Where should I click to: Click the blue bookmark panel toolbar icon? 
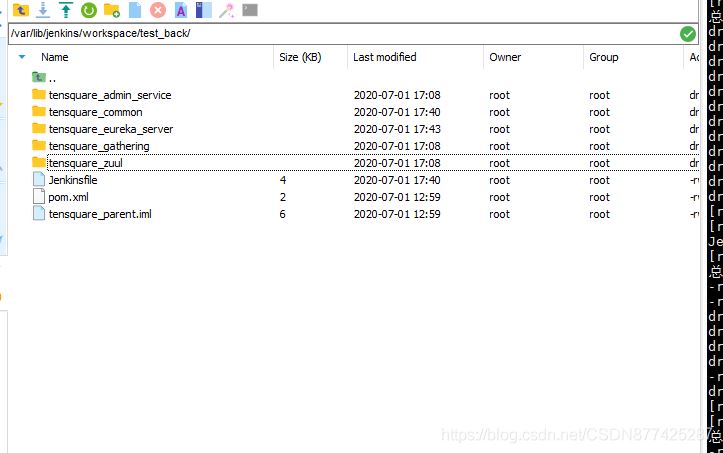[x=203, y=10]
